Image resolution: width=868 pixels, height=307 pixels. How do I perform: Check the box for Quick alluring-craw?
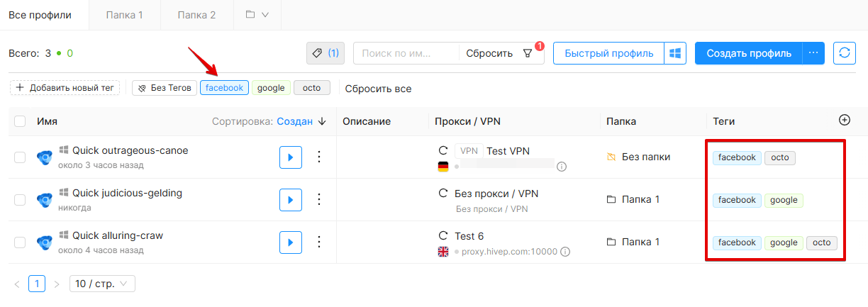20,242
